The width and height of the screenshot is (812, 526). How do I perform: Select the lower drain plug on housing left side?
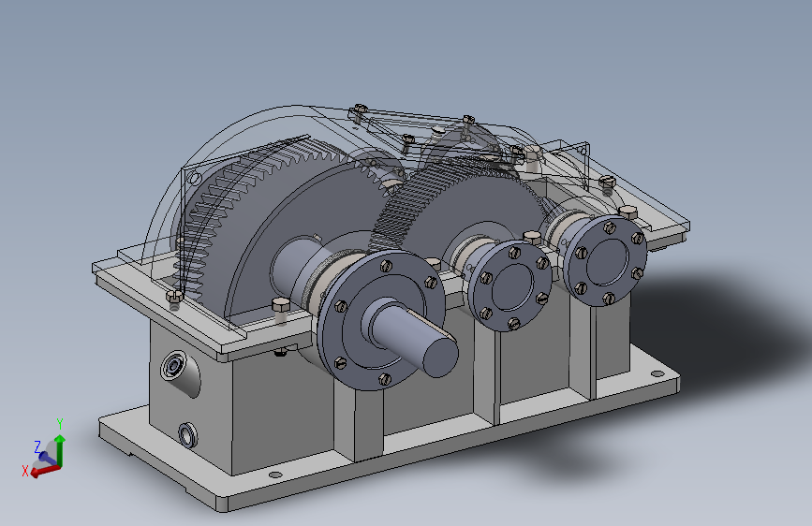tap(187, 435)
